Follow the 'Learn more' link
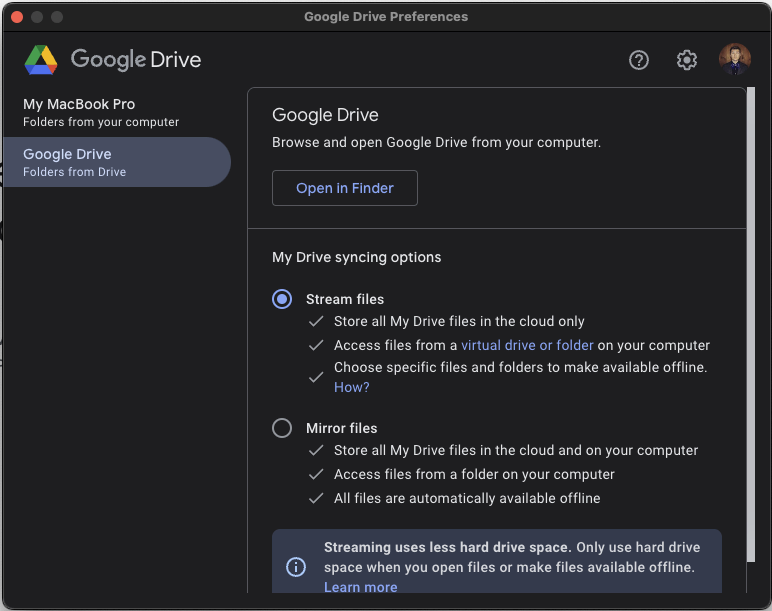The image size is (772, 611). coord(360,587)
